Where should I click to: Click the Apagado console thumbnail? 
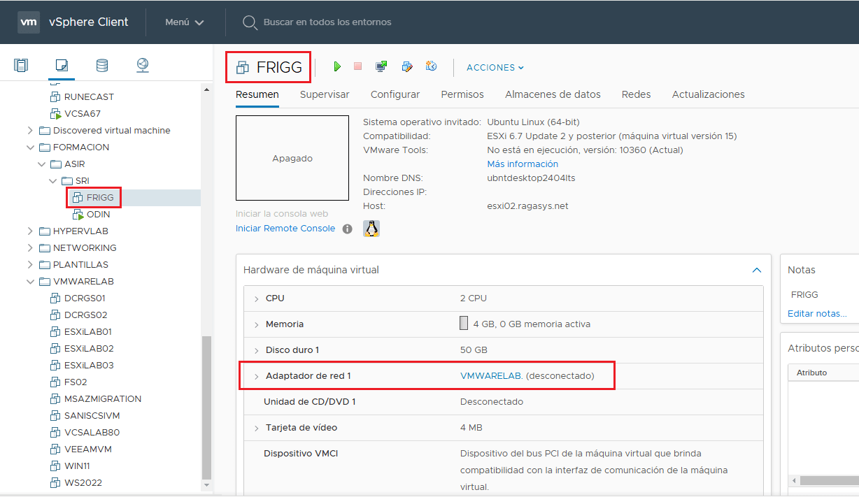point(292,159)
